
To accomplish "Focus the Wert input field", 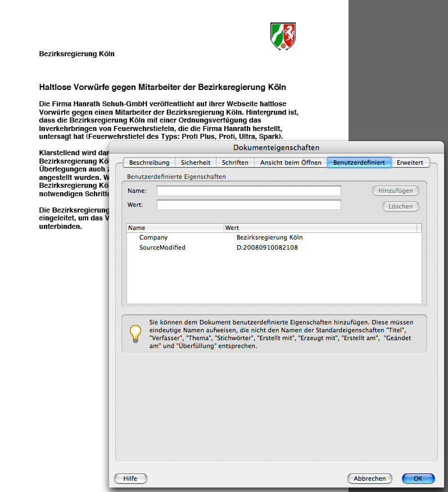I will tap(249, 205).
